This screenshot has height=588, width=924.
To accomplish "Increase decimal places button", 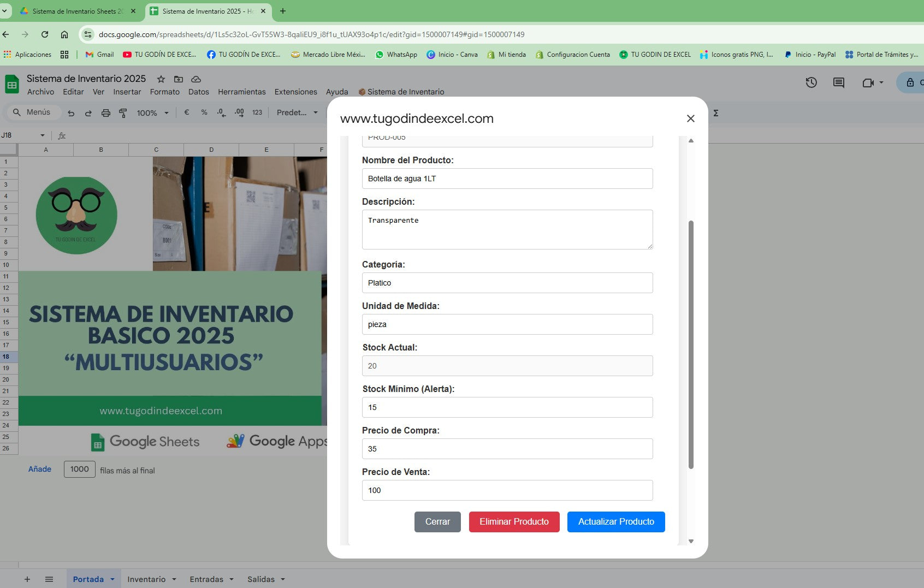I will tap(239, 112).
